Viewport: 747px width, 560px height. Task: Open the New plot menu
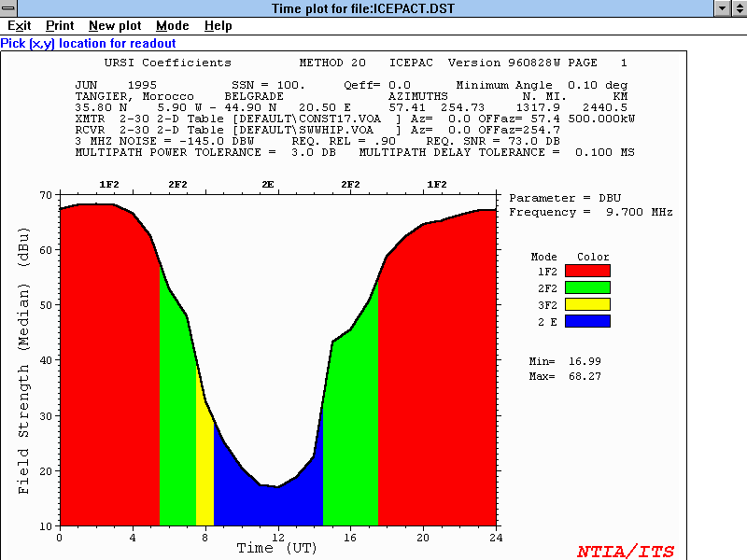coord(115,26)
